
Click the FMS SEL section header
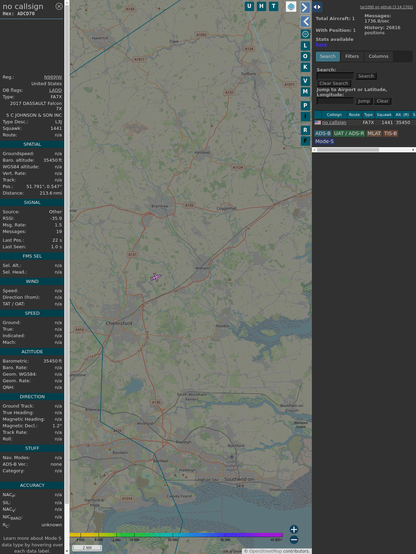point(32,256)
